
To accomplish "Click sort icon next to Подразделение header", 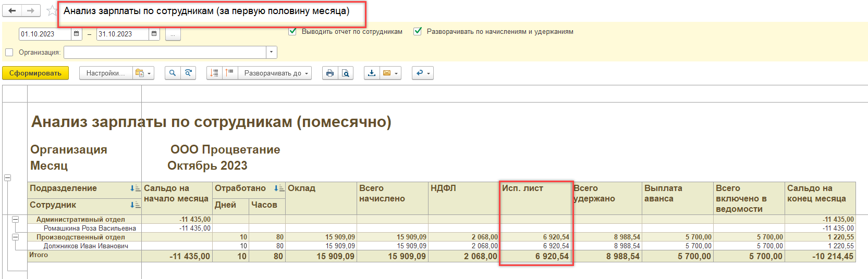I will tap(136, 188).
